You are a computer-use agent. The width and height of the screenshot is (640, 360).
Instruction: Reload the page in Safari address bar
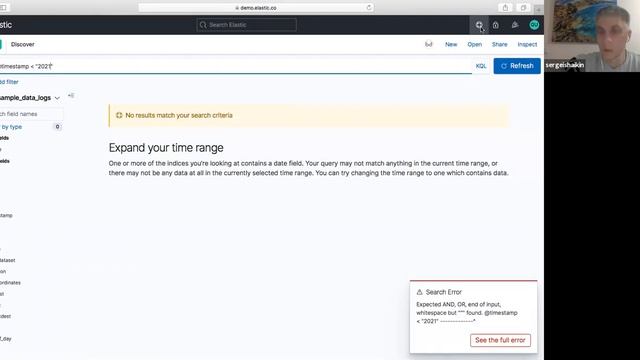pos(369,7)
